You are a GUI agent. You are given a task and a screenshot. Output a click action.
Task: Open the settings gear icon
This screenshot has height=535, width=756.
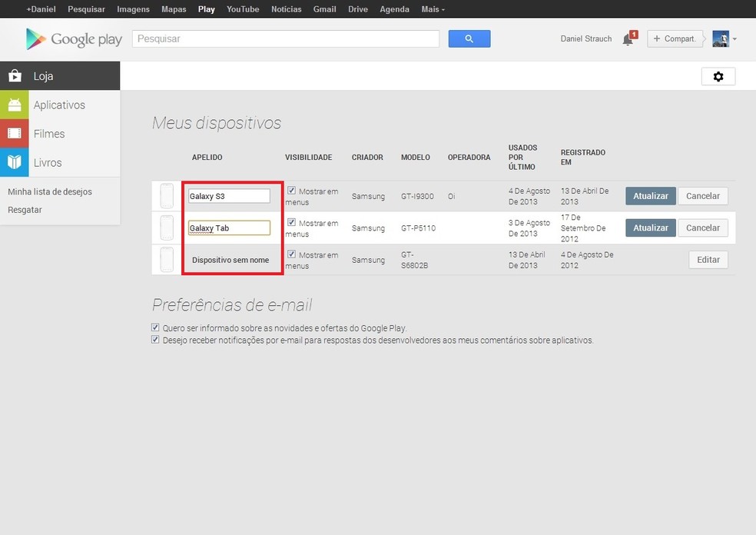click(x=718, y=76)
